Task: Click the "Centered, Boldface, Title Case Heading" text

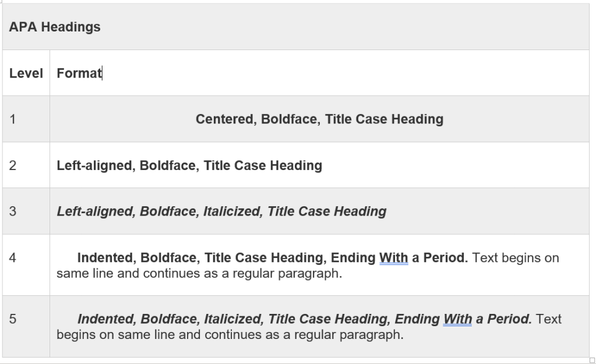Action: (319, 119)
